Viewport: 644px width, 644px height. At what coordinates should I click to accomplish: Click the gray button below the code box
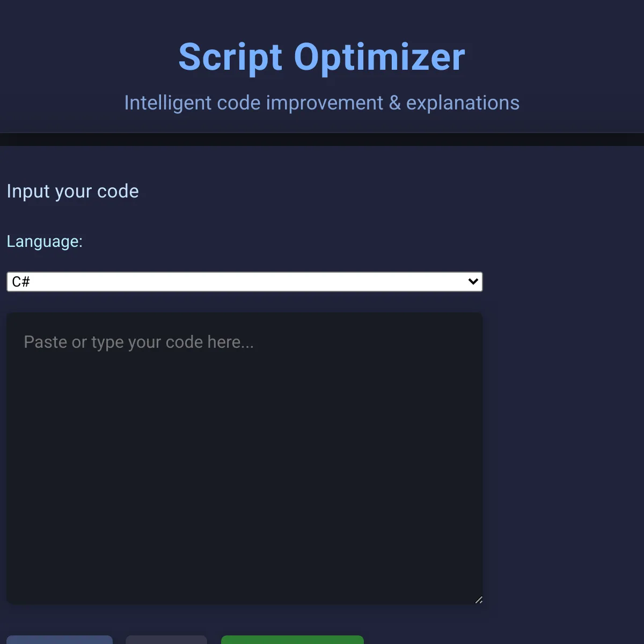pos(166,641)
